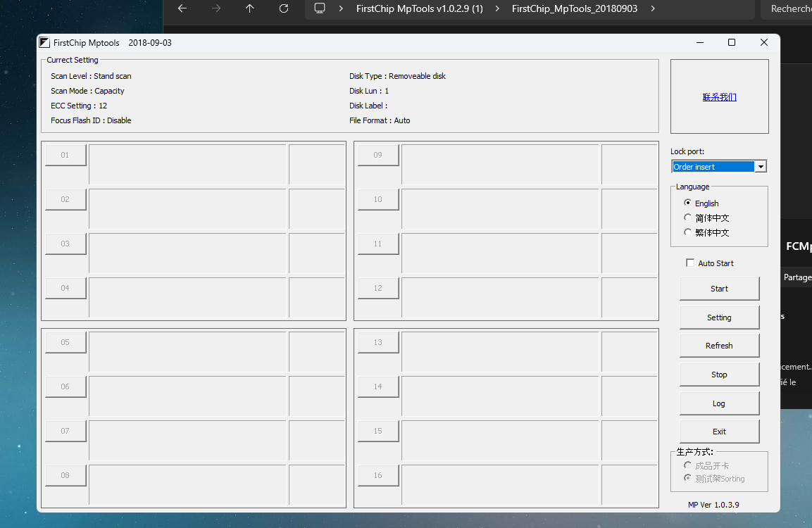Close the FirstChip Mptools window

[764, 42]
